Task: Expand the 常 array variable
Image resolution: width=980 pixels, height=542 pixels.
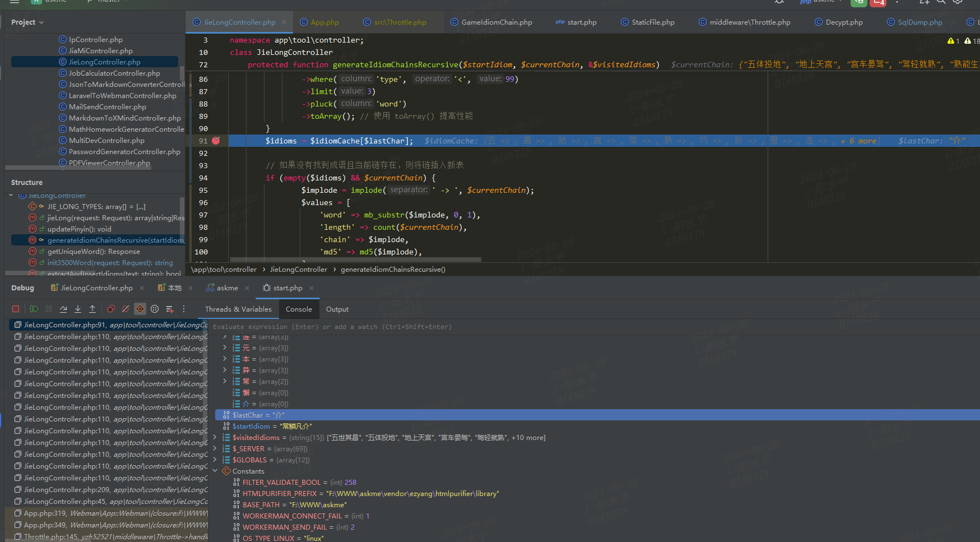Action: coord(225,382)
